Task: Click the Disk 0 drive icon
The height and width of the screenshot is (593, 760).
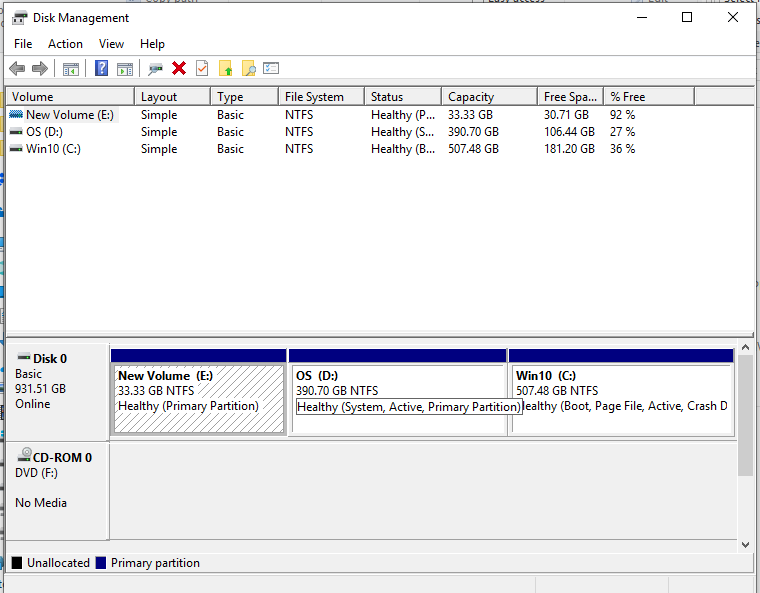Action: [24, 357]
